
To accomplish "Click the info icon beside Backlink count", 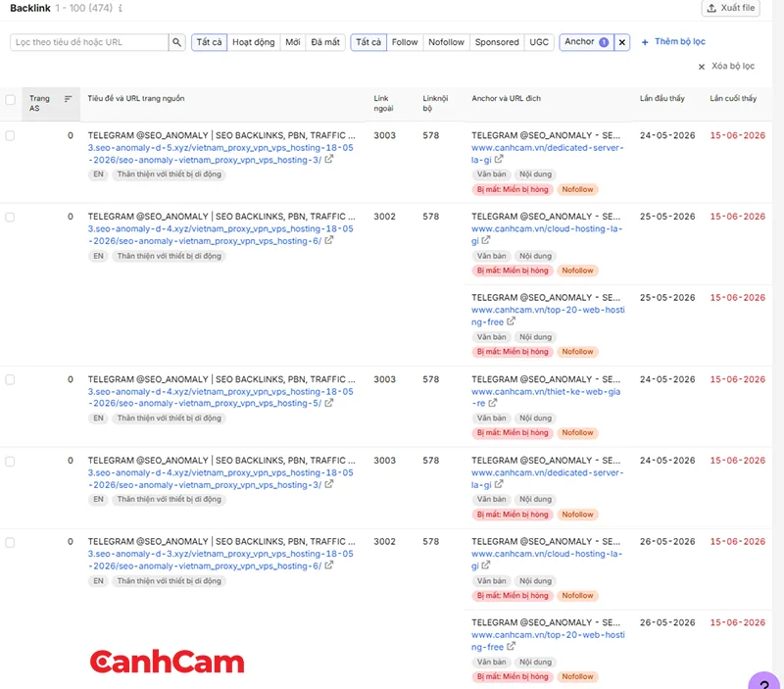I will 121,8.
